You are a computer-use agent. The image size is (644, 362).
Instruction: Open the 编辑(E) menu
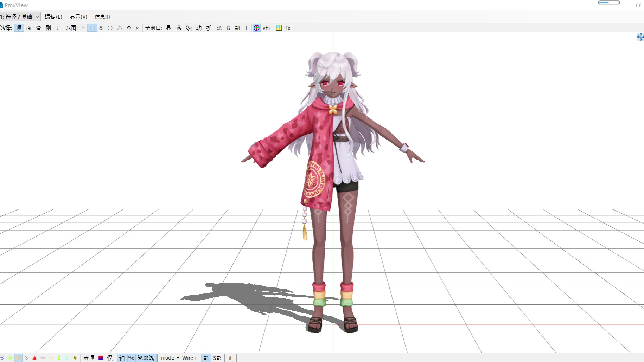tap(53, 17)
